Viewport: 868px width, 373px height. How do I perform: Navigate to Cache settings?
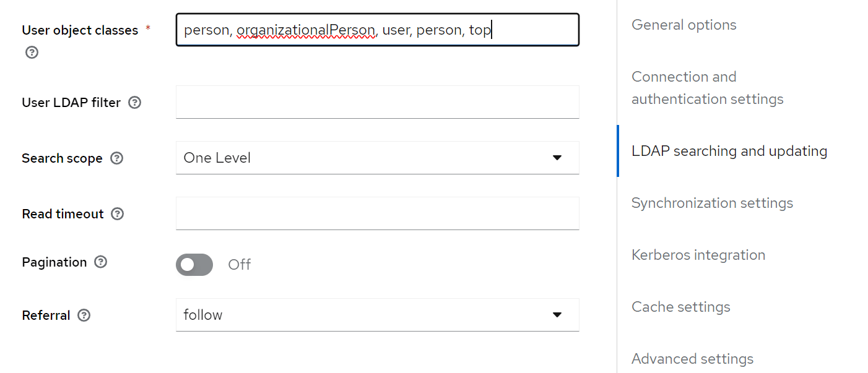tap(680, 307)
